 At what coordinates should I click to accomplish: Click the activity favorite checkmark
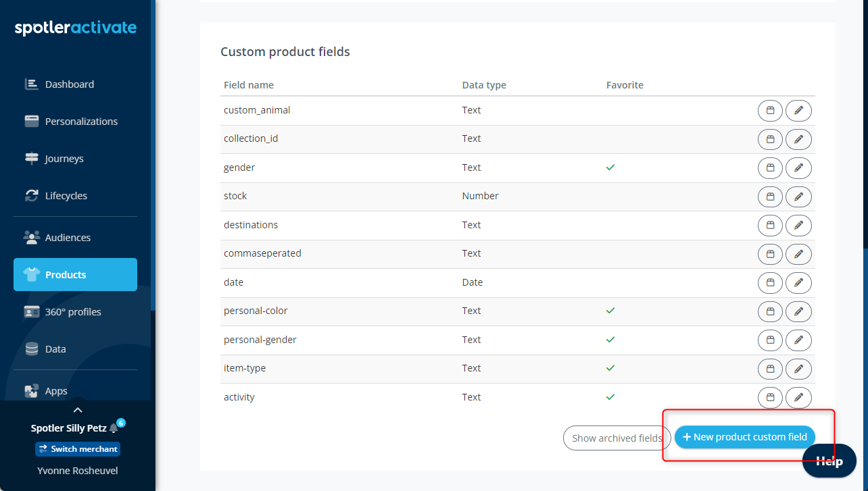[610, 397]
